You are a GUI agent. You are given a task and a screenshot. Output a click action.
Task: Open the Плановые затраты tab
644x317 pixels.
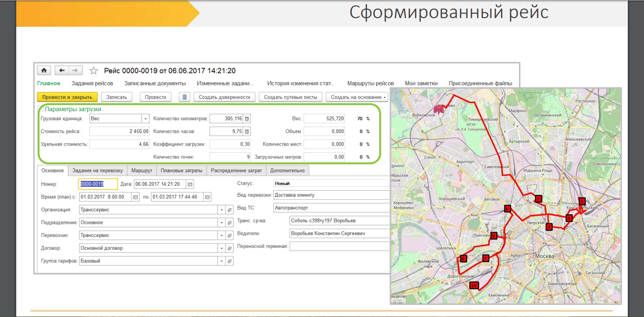(x=182, y=170)
